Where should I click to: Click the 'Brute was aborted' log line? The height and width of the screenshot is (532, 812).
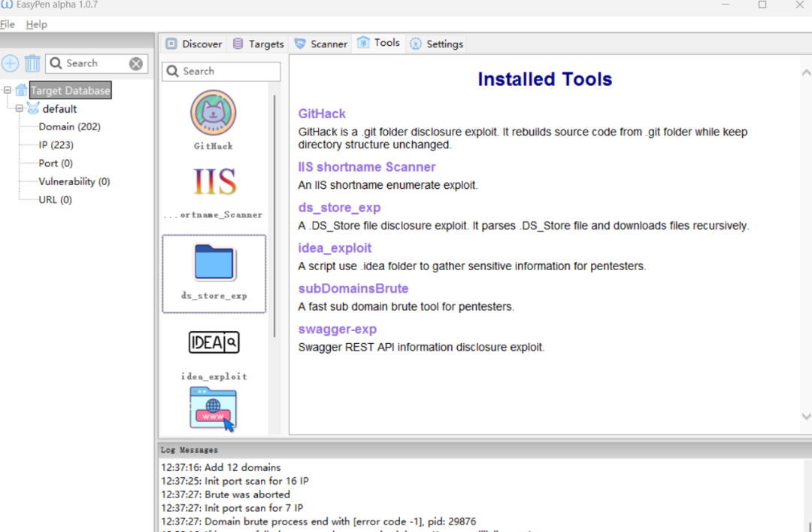tap(226, 494)
